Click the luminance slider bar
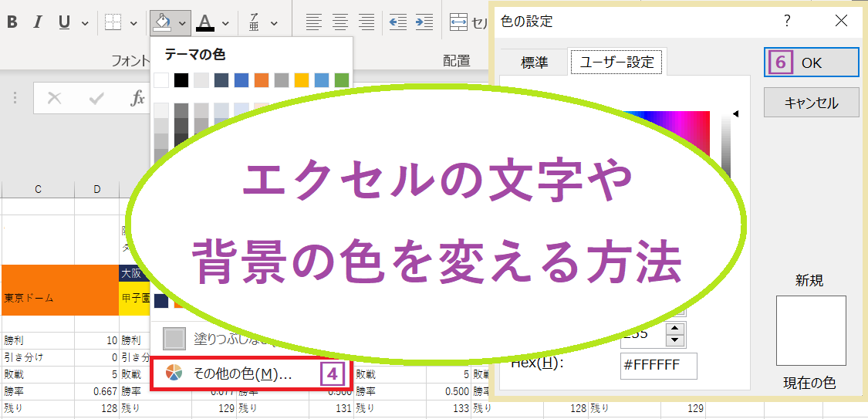 (x=726, y=144)
